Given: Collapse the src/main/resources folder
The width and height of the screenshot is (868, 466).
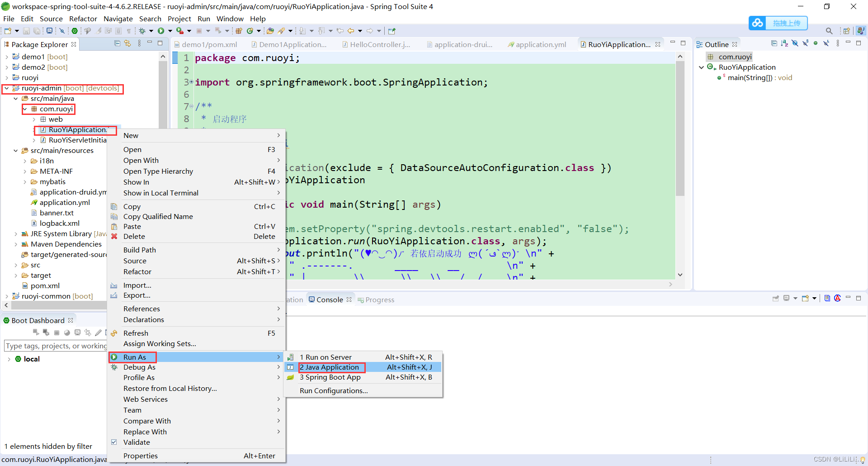Looking at the screenshot, I should 15,151.
